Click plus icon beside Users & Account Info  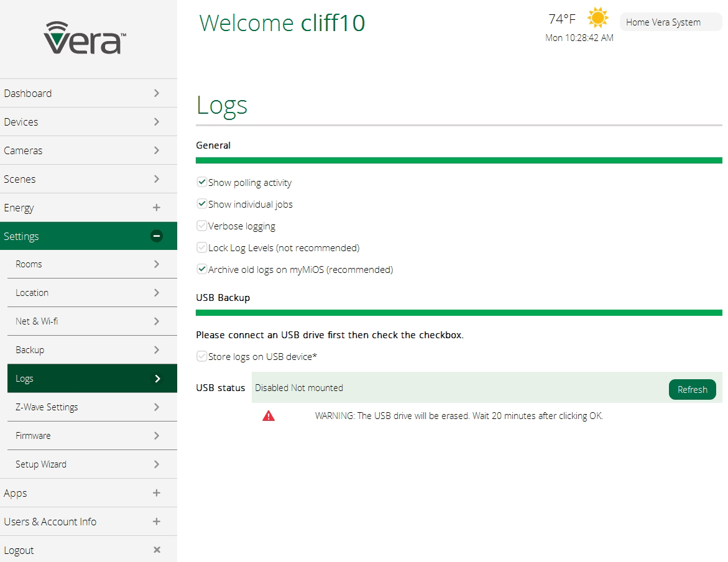(157, 522)
